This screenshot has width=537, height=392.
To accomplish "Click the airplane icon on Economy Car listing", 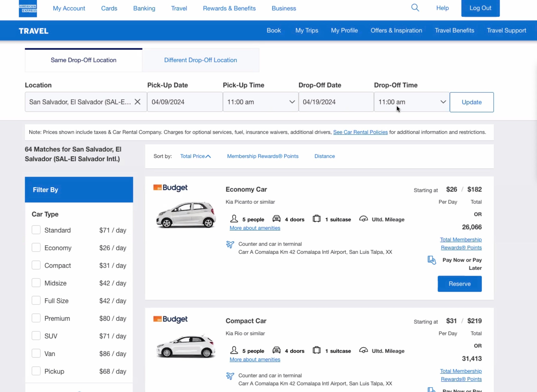I will click(230, 244).
